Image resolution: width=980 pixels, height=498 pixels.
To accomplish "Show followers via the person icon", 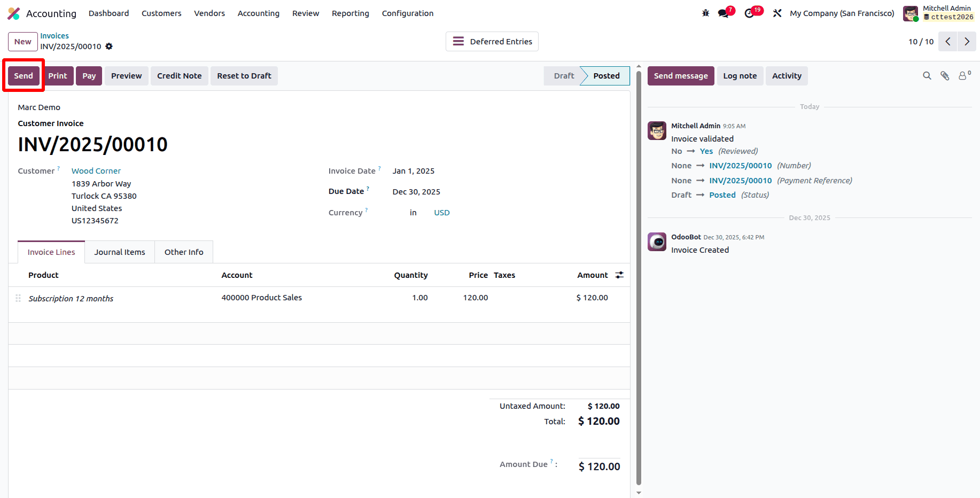I will click(x=963, y=75).
